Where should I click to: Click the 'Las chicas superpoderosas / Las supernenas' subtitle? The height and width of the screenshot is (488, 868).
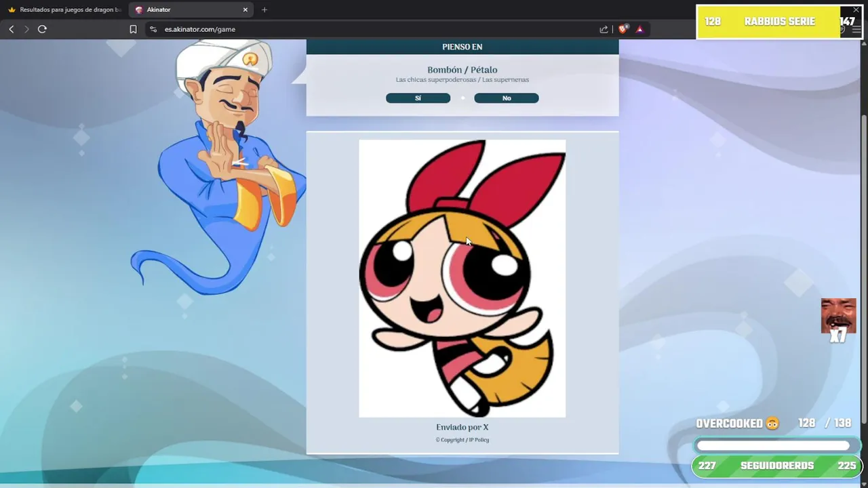tap(462, 80)
